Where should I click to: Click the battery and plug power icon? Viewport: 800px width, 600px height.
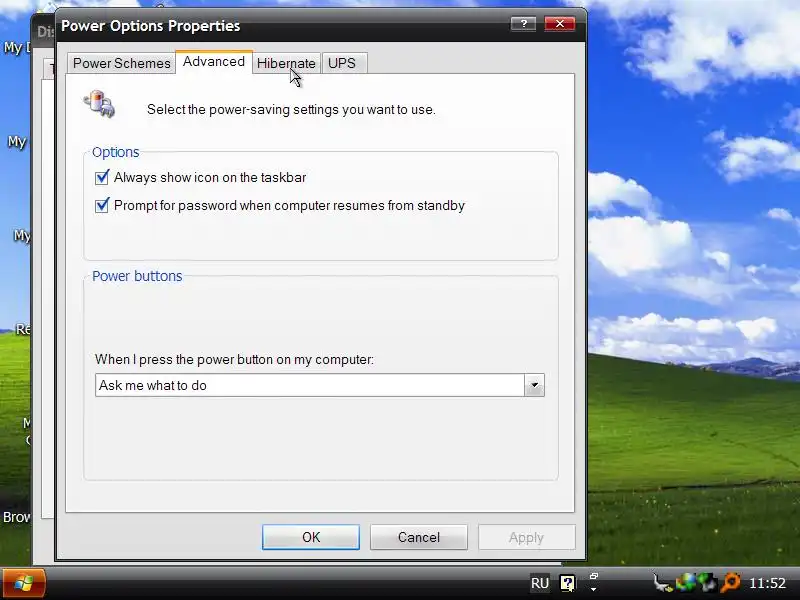click(x=99, y=104)
